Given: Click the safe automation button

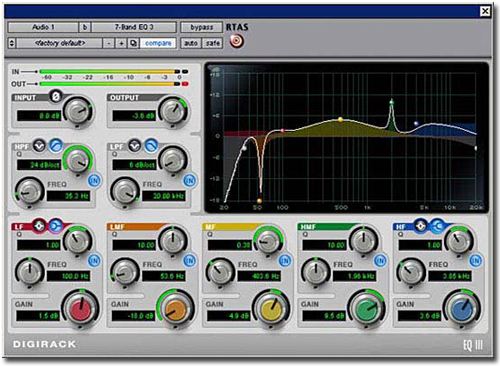Looking at the screenshot, I should pyautogui.click(x=213, y=43).
